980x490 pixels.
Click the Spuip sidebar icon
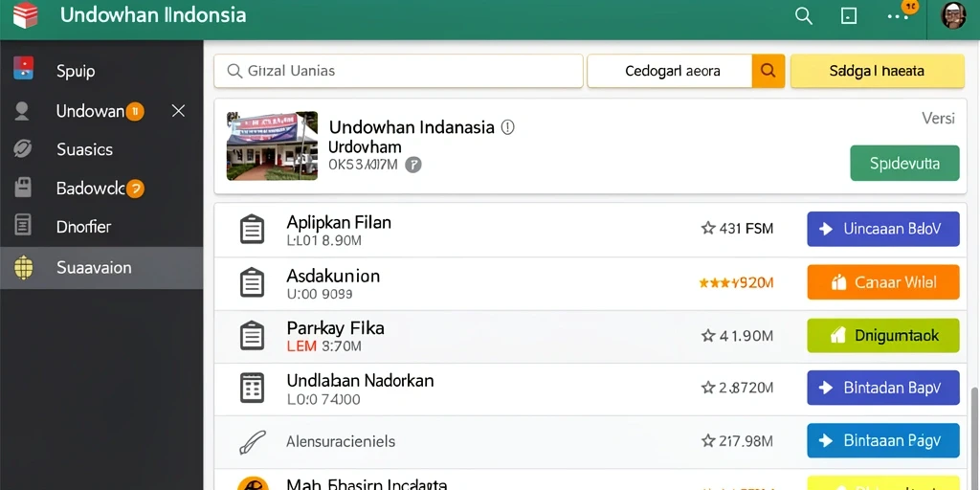(23, 70)
